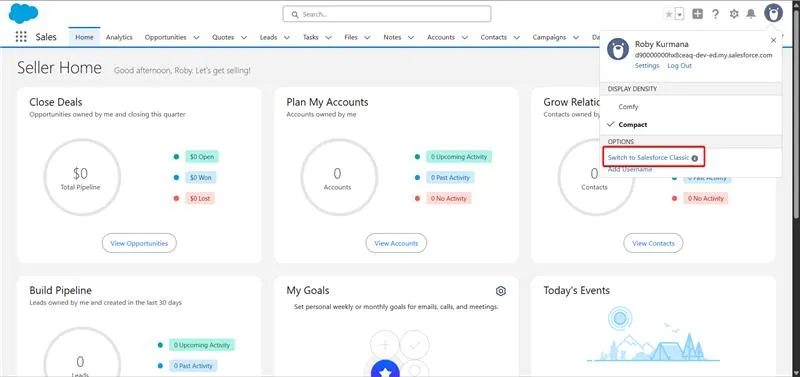Viewport: 800px width, 377px height.
Task: Click the View Contacts button
Action: pyautogui.click(x=653, y=243)
